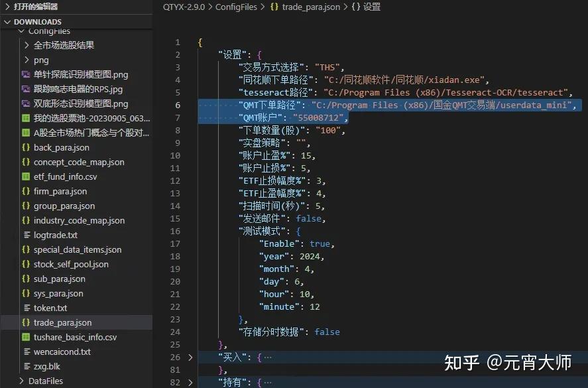Expand the folded 买入 block at line 26
Image resolution: width=588 pixels, height=388 pixels.
point(190,357)
